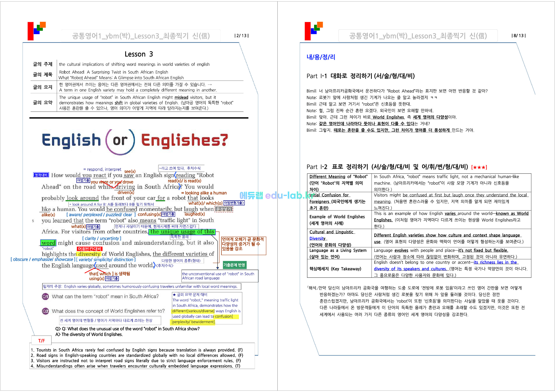Click the gray 문장넣기 tag
The image size is (555, 392).
pos(224,209)
